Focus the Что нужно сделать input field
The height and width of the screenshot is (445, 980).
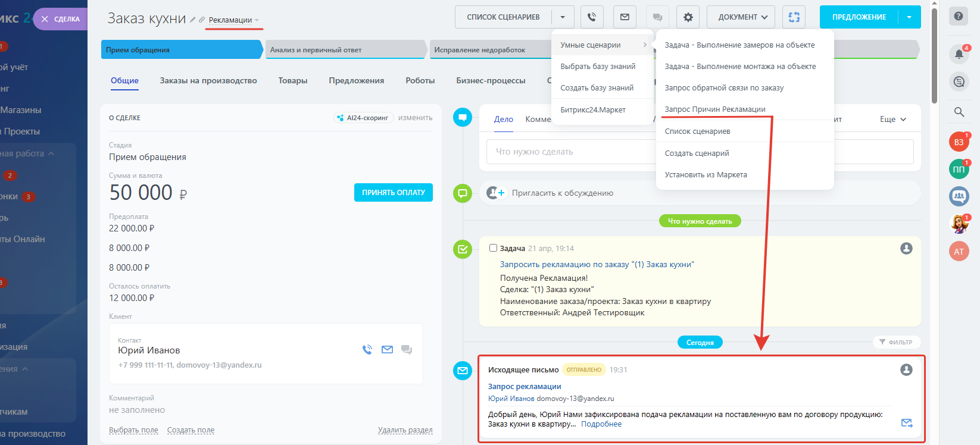point(700,152)
